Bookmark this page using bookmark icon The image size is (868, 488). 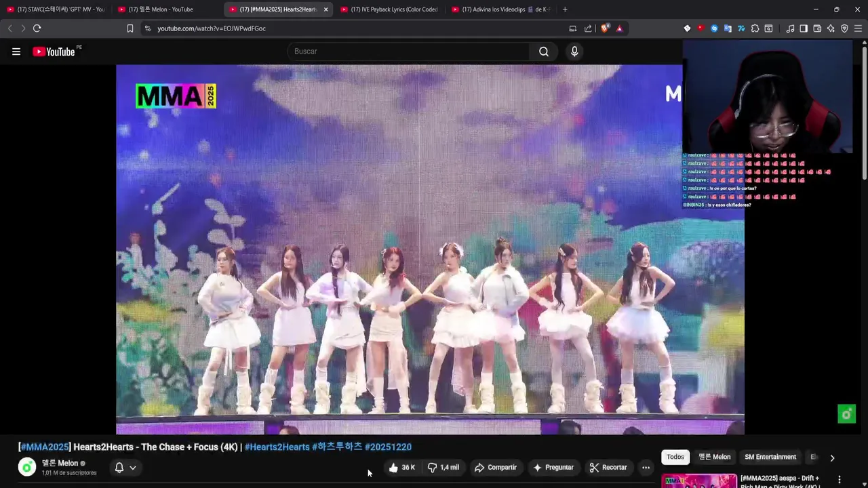[x=130, y=28]
